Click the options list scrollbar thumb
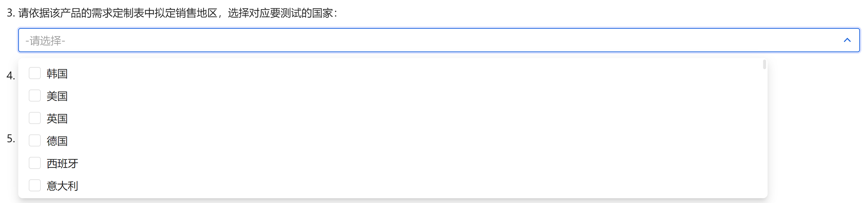868x203 pixels. coord(765,64)
